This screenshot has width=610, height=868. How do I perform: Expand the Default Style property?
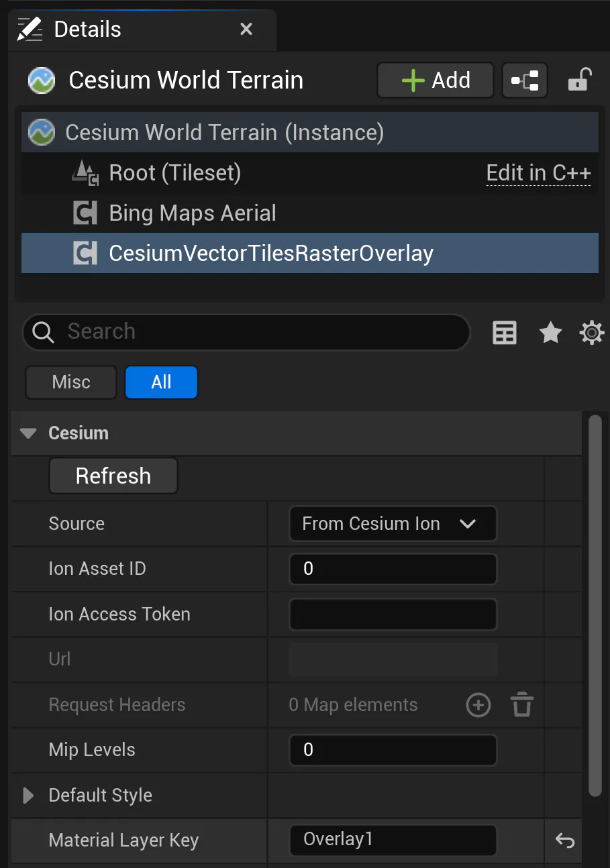(x=28, y=796)
